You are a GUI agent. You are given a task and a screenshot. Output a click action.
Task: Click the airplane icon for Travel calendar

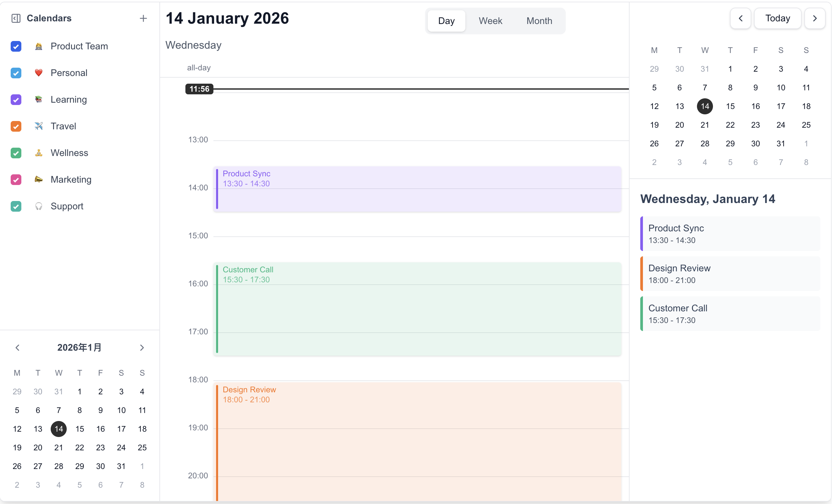click(x=38, y=126)
